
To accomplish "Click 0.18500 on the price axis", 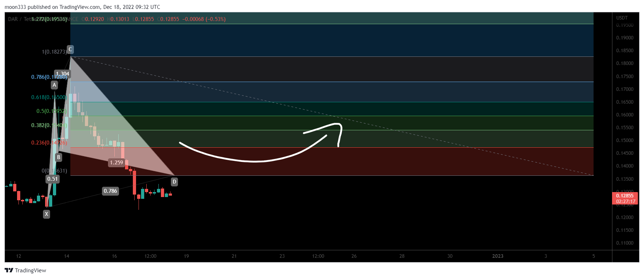I will pyautogui.click(x=625, y=50).
